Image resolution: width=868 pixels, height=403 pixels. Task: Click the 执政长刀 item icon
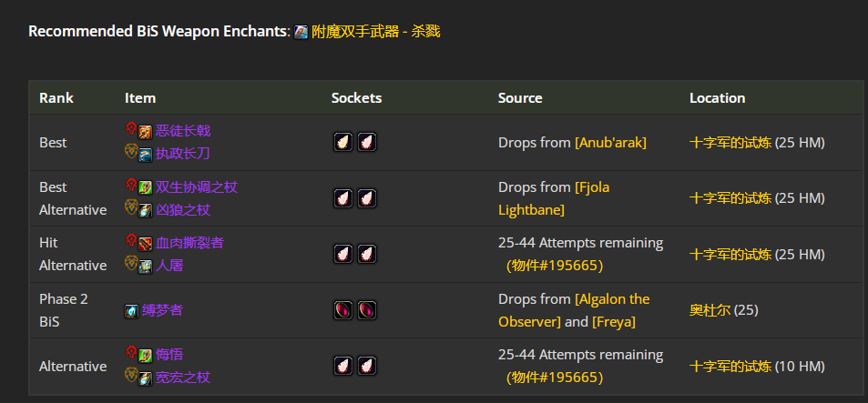(146, 155)
